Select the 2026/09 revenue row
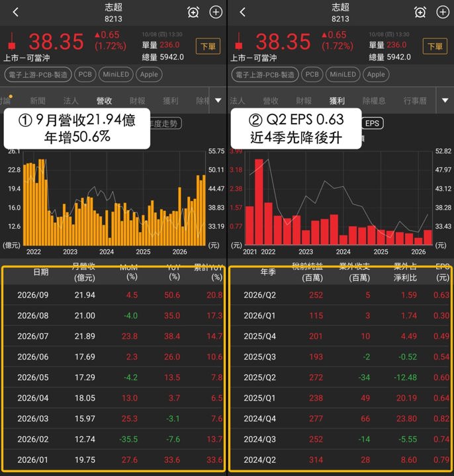The image size is (454, 476). (113, 295)
